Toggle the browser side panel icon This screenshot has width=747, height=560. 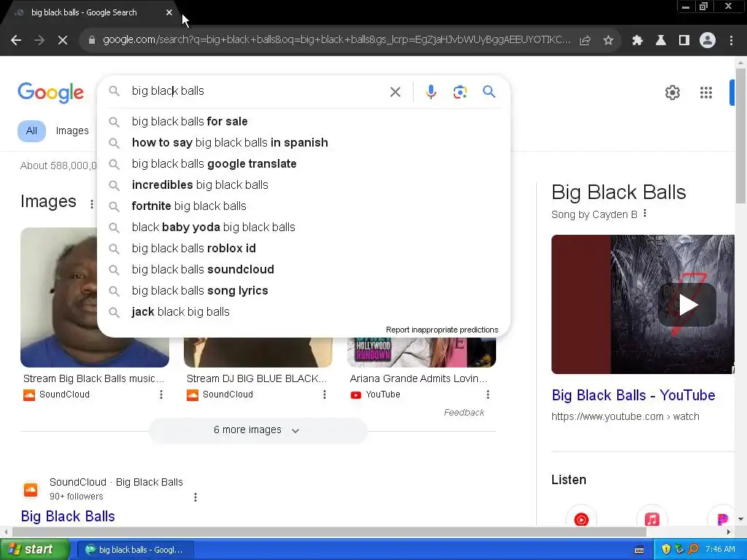(x=684, y=41)
